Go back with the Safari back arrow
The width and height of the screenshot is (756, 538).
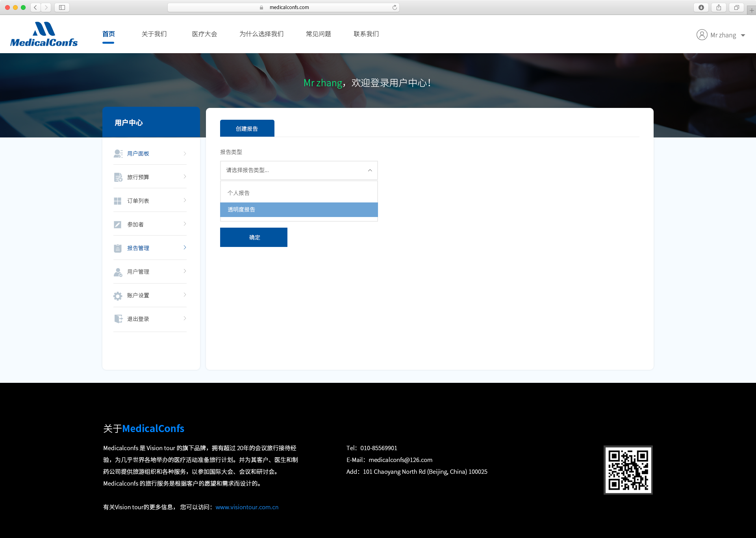click(x=35, y=7)
